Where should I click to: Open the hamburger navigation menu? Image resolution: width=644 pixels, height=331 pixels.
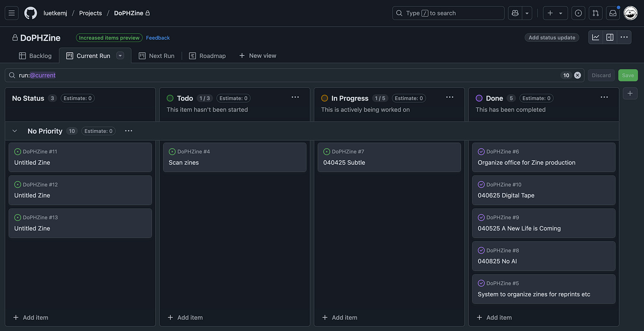pyautogui.click(x=12, y=13)
